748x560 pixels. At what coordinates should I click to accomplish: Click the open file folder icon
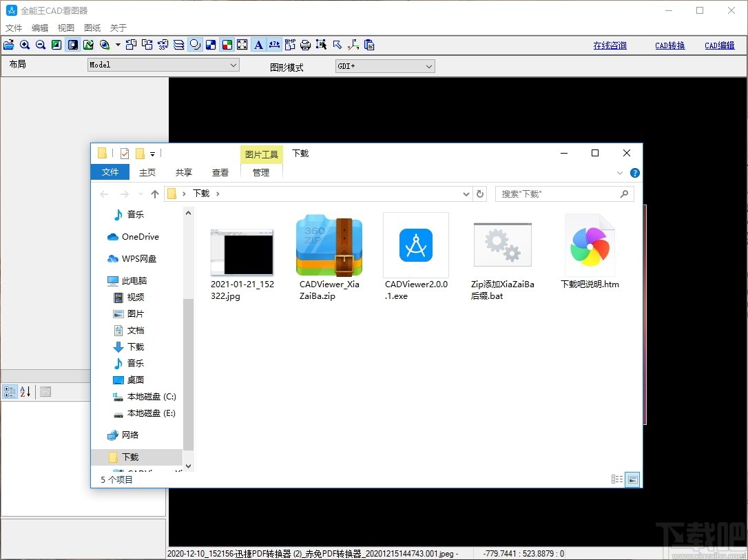click(8, 45)
